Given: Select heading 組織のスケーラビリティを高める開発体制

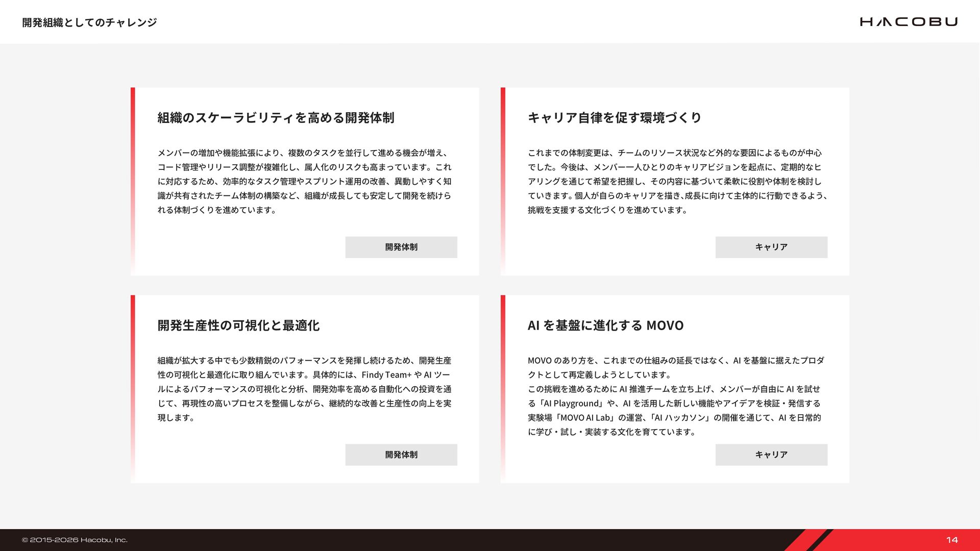Looking at the screenshot, I should 276,118.
